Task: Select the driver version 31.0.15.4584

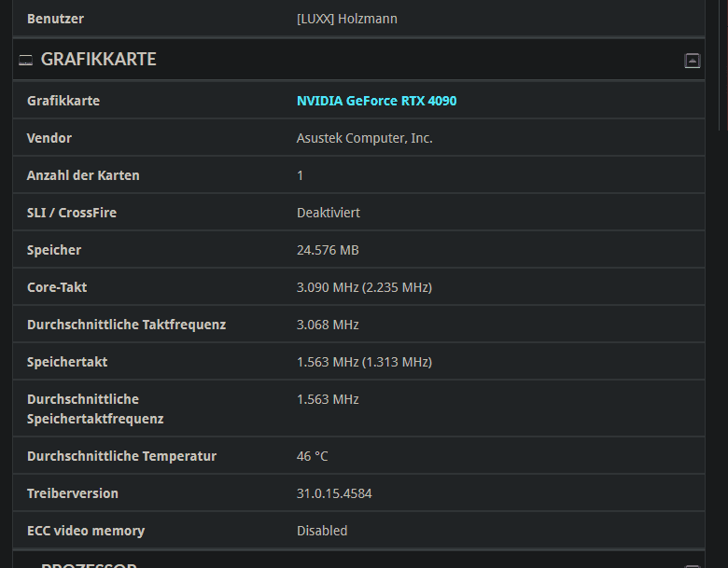Action: point(334,493)
